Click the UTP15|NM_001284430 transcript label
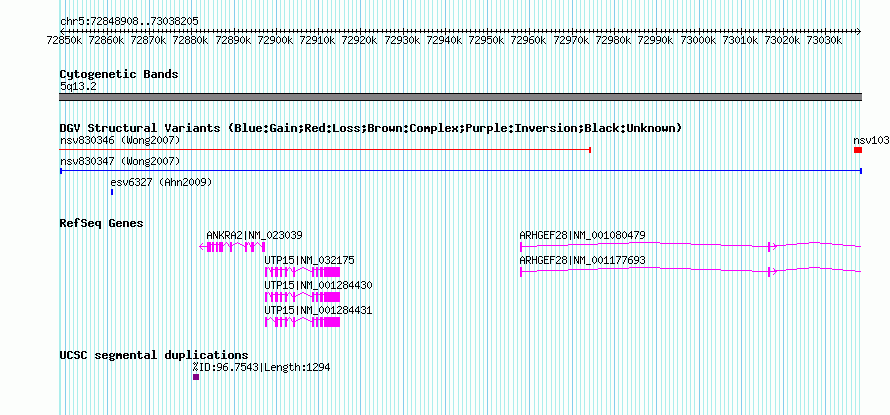Viewport: 890px width, 415px height. (318, 285)
